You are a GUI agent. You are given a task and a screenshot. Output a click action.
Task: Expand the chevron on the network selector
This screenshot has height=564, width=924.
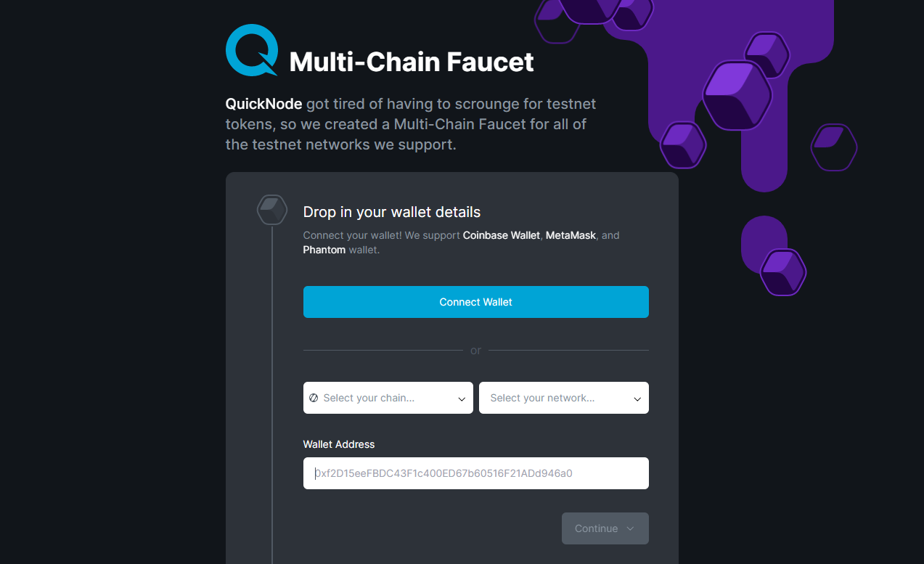coord(637,399)
